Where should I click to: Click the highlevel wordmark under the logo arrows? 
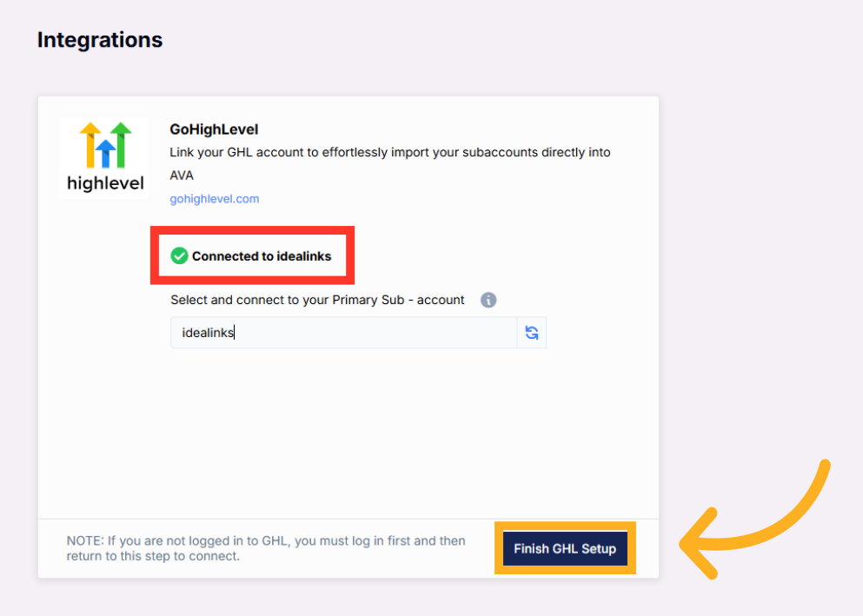(105, 182)
